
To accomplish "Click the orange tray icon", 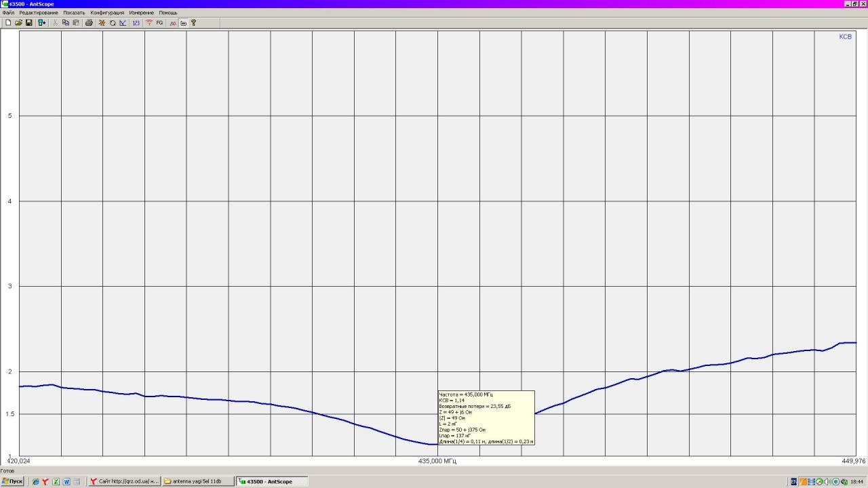I will click(x=803, y=482).
